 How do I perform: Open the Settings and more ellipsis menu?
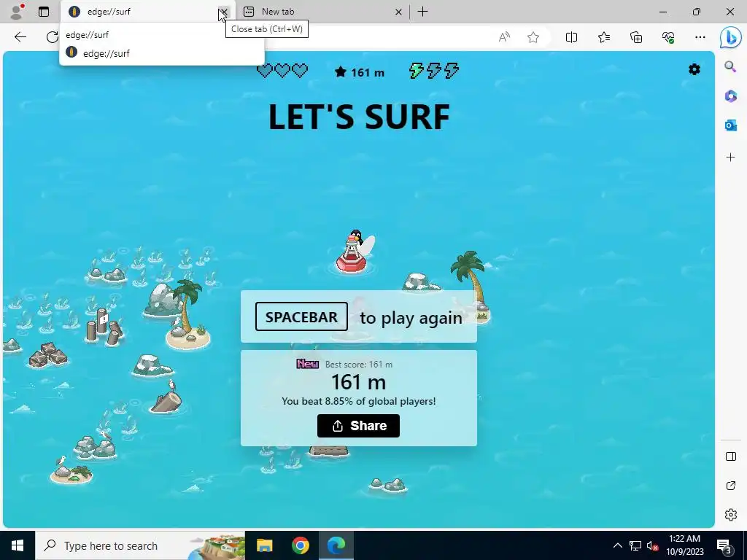point(700,37)
